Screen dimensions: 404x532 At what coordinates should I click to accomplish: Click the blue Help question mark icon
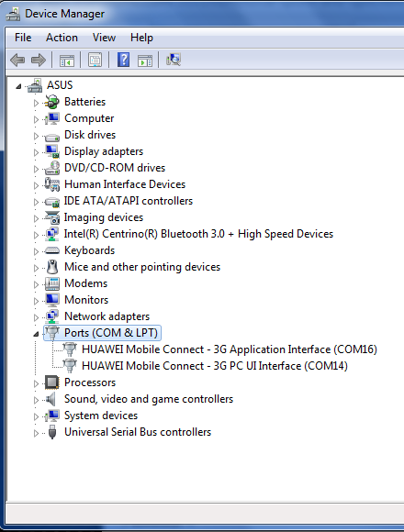click(x=123, y=60)
